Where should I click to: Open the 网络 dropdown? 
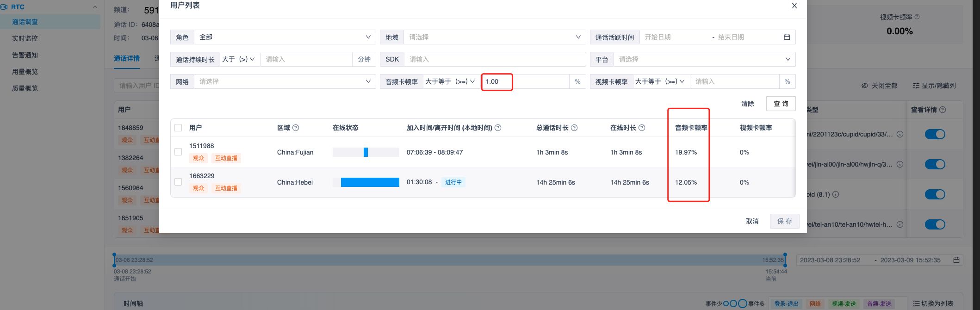(x=285, y=81)
